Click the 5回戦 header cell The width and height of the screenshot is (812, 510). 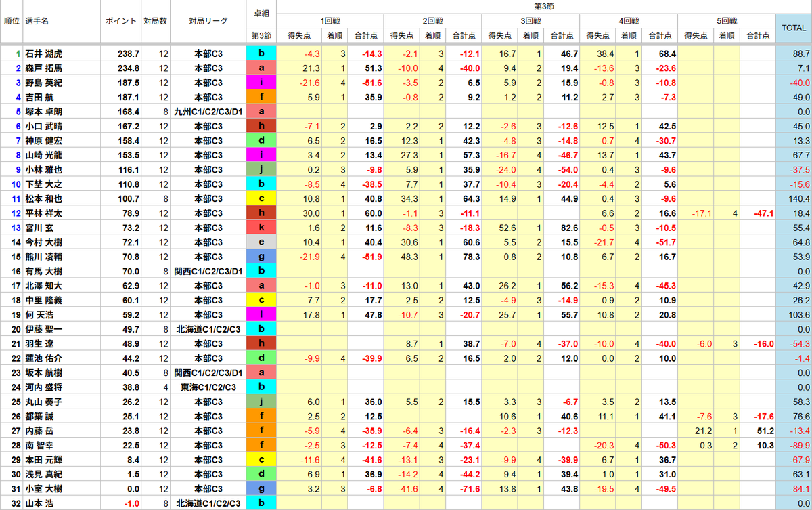pyautogui.click(x=726, y=21)
